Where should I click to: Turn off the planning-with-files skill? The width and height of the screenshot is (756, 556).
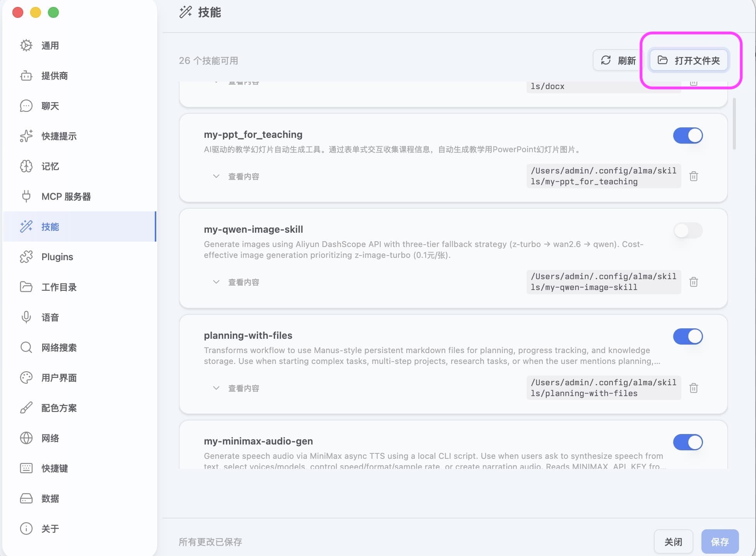(688, 336)
